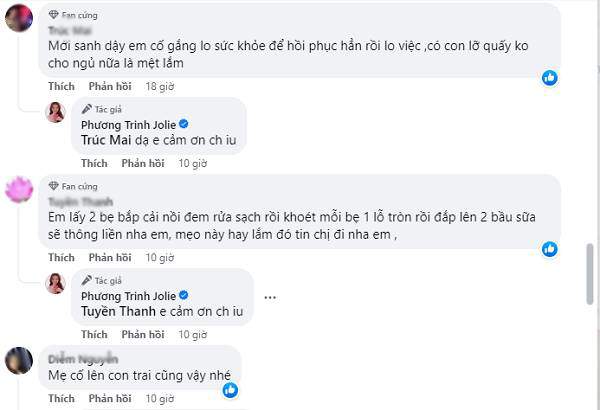This screenshot has width=600, height=410.
Task: Open Diễm Nguyễn's profile picture
Action: click(19, 361)
